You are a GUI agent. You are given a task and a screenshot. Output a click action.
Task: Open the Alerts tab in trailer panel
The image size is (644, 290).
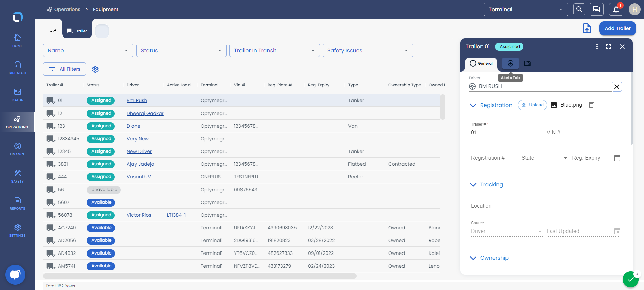[511, 63]
